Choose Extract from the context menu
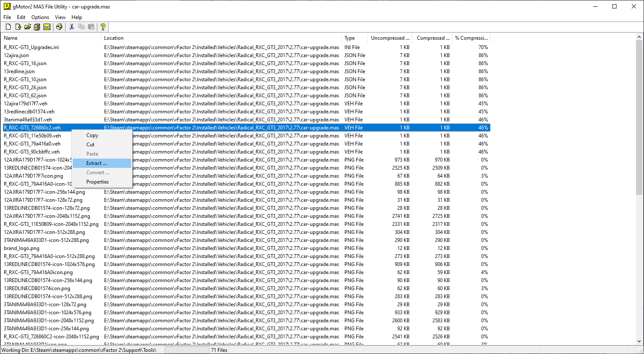This screenshot has height=354, width=644. point(96,163)
